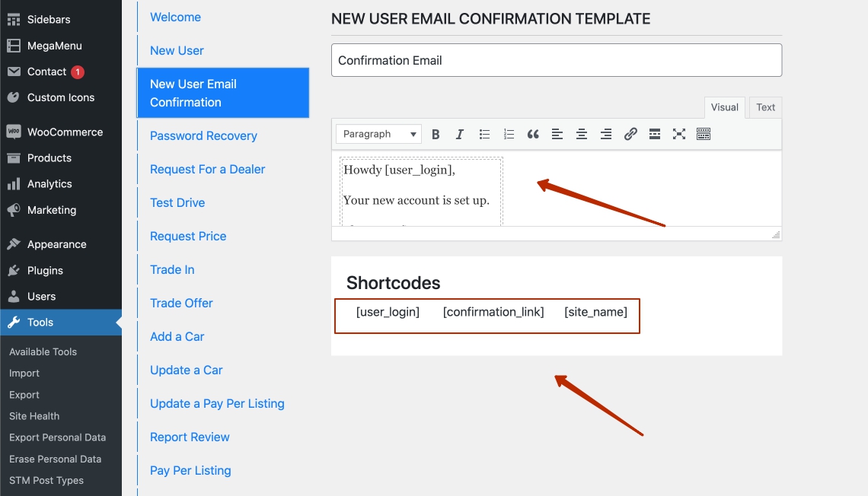Screen dimensions: 868x496
Task: Click the Confirmation Email subject field
Action: point(556,60)
